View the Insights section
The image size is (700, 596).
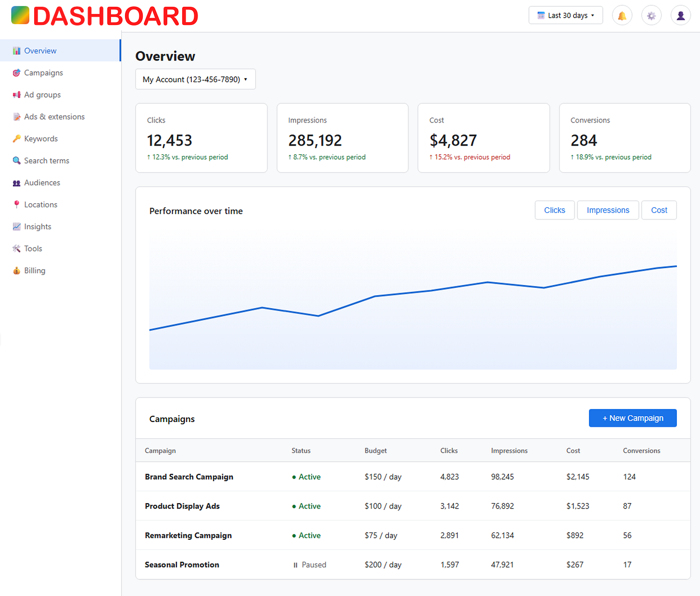(x=60, y=226)
